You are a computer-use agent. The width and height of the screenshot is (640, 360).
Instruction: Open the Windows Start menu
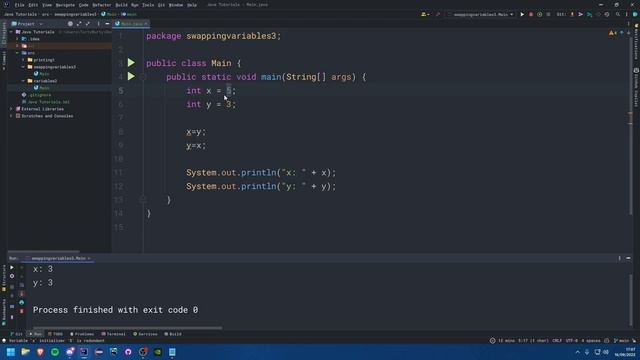pyautogui.click(x=11, y=352)
